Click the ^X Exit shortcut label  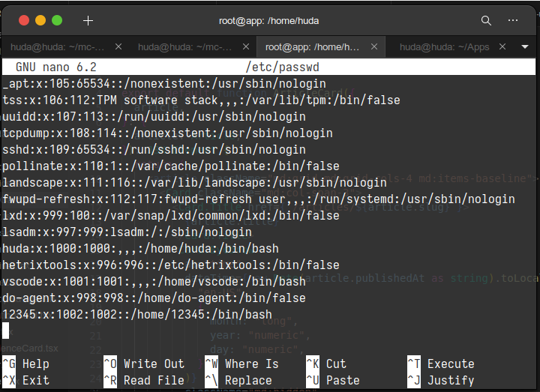(26, 380)
